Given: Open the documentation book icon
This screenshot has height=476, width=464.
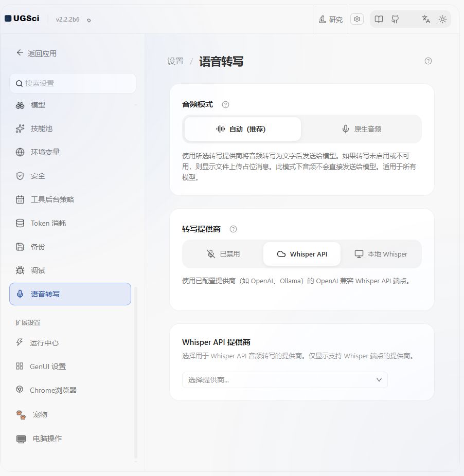Looking at the screenshot, I should click(379, 20).
